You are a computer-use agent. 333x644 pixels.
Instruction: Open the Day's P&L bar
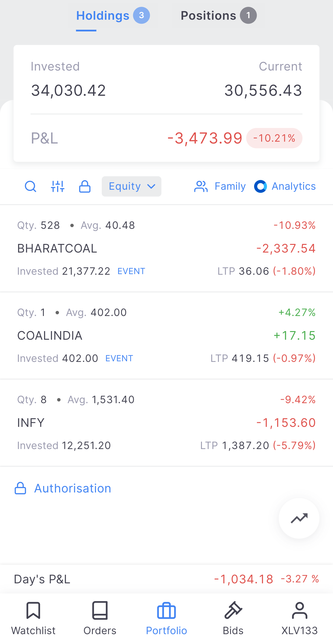point(166,579)
